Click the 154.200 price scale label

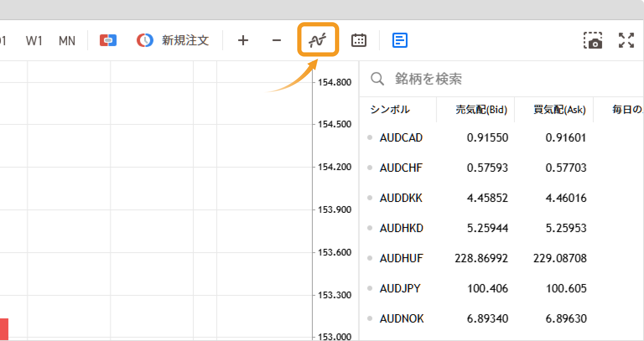(x=335, y=167)
